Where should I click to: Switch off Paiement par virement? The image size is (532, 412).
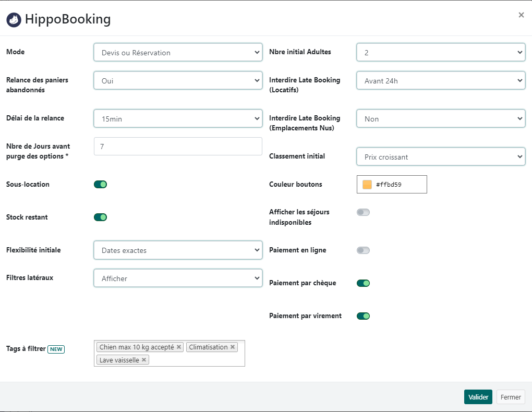(x=363, y=316)
